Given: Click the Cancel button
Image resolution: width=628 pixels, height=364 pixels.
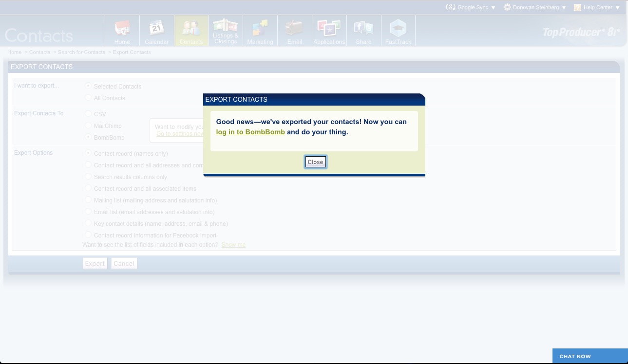Looking at the screenshot, I should tap(124, 263).
